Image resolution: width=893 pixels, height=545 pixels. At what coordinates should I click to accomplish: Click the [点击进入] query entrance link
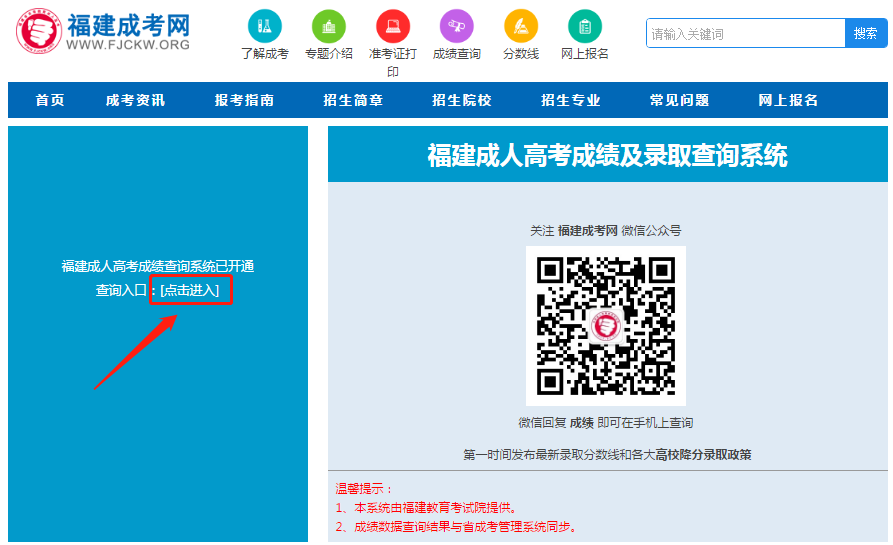(190, 290)
